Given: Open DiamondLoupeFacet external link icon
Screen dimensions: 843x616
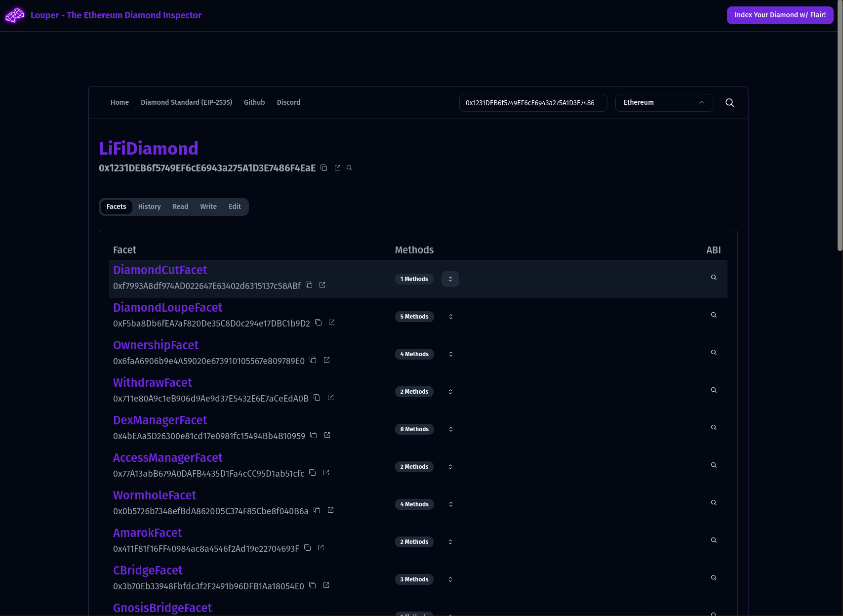Looking at the screenshot, I should tap(332, 323).
